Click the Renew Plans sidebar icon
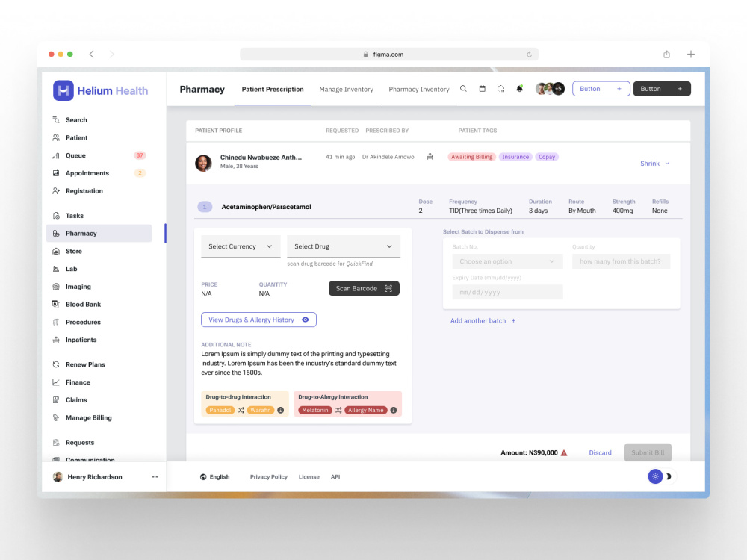 click(x=56, y=365)
